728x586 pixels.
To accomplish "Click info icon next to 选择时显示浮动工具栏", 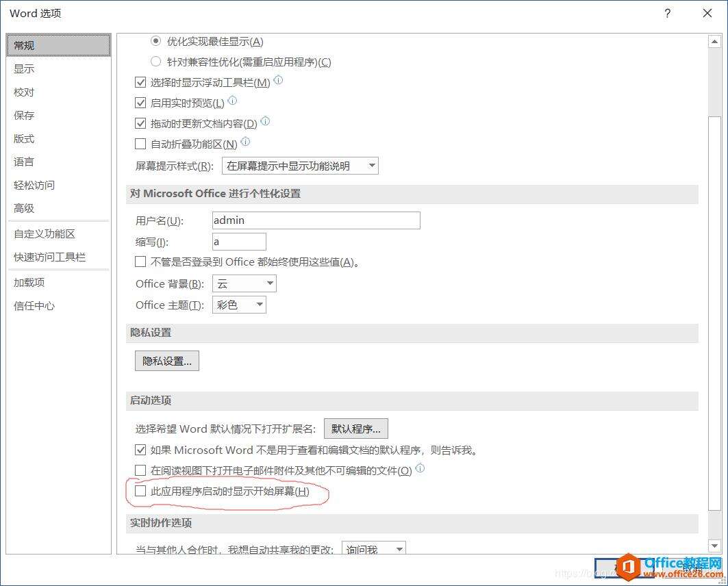I will click(278, 80).
